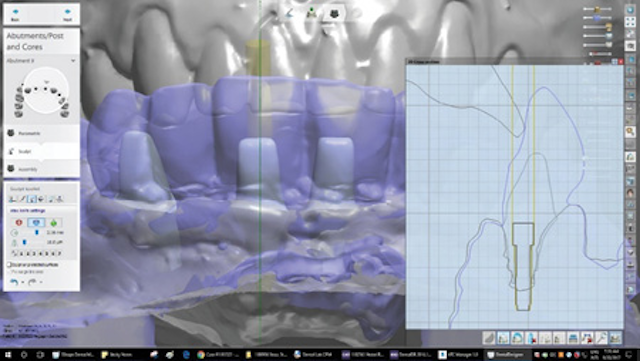
Task: Advance with the Next step arrow
Action: point(67,14)
